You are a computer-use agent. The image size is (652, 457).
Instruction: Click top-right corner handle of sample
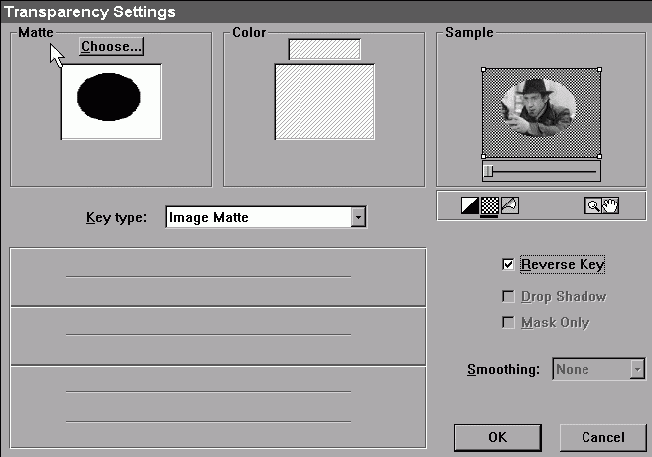[x=599, y=70]
